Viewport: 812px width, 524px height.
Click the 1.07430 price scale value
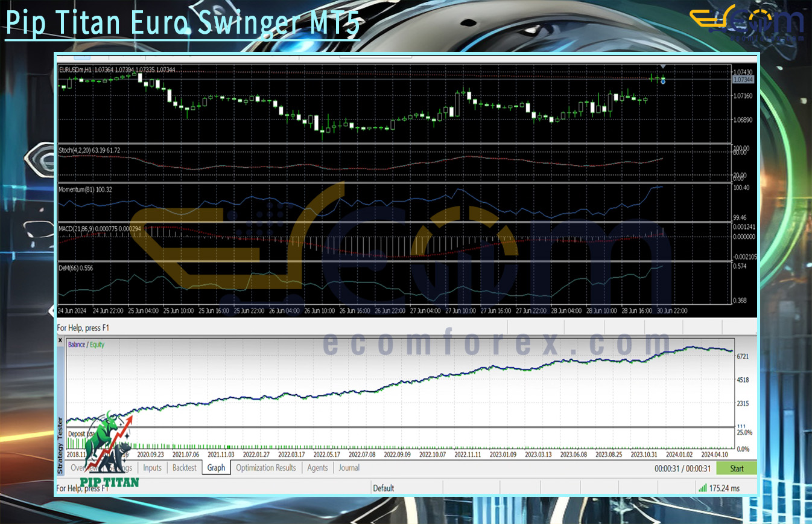tap(743, 71)
